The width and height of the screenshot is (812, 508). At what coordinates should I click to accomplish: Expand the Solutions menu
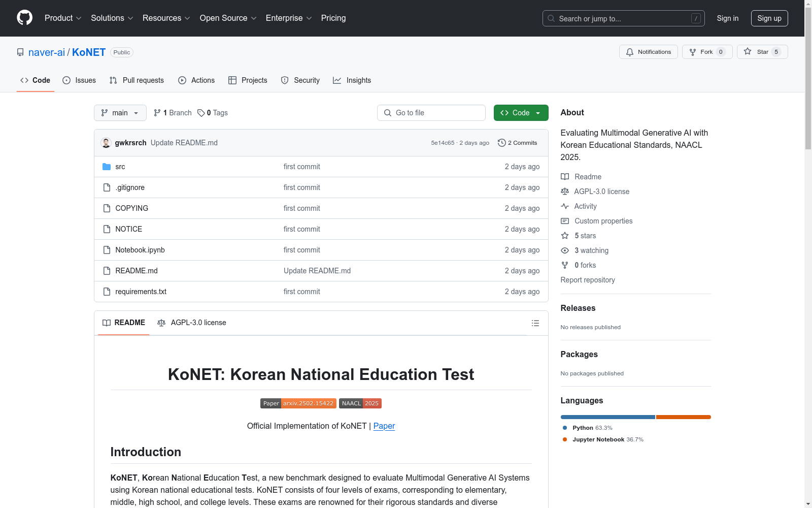[x=112, y=18]
